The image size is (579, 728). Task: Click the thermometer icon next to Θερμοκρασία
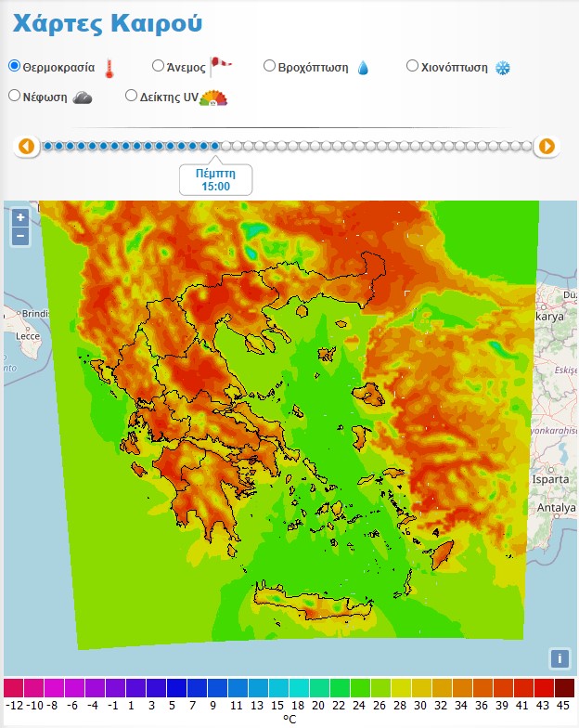(109, 68)
